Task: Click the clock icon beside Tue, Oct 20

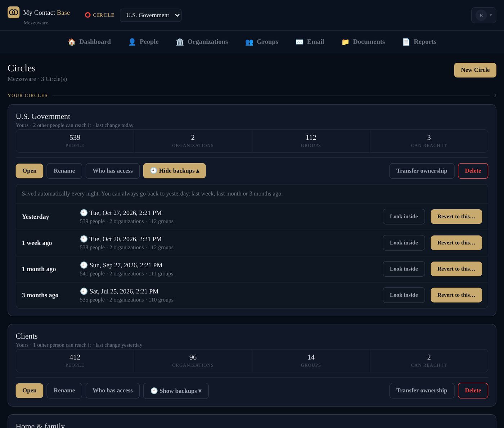Action: tap(84, 239)
